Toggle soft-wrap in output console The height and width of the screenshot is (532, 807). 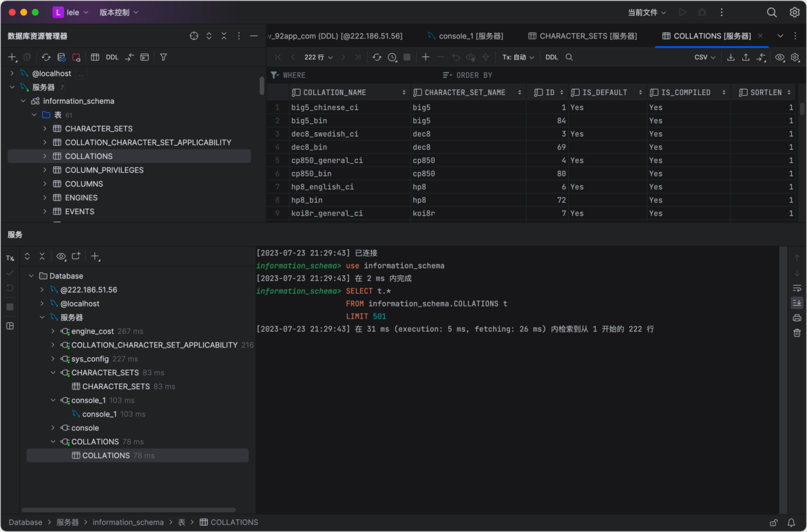[797, 288]
